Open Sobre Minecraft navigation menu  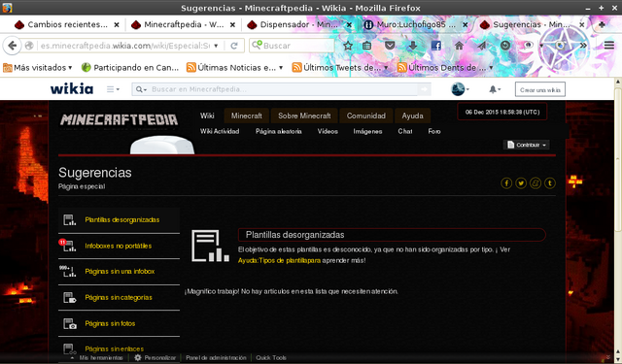(304, 116)
